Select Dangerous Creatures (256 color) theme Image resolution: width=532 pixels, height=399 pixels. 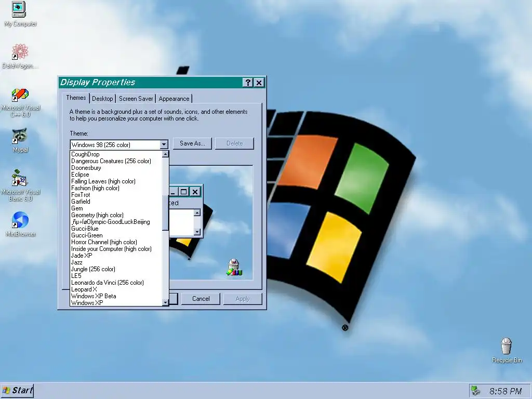[x=116, y=161]
